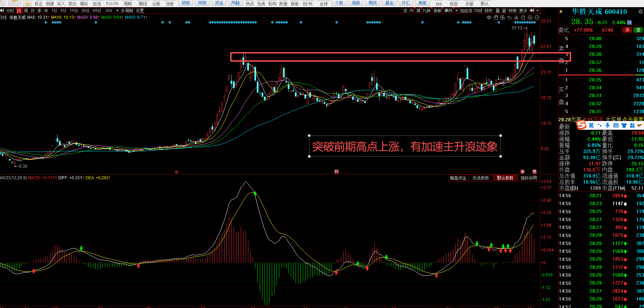
Task: Open the 更多 more options menu
Action: (523, 11)
